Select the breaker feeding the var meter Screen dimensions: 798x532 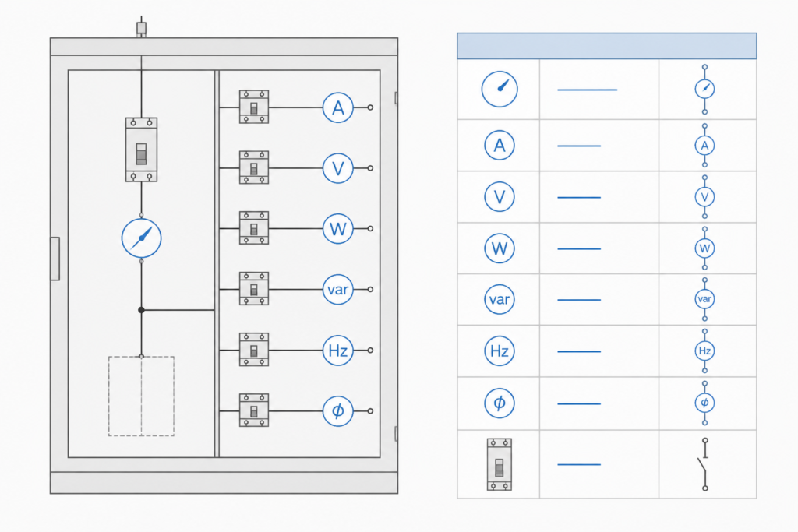click(254, 288)
